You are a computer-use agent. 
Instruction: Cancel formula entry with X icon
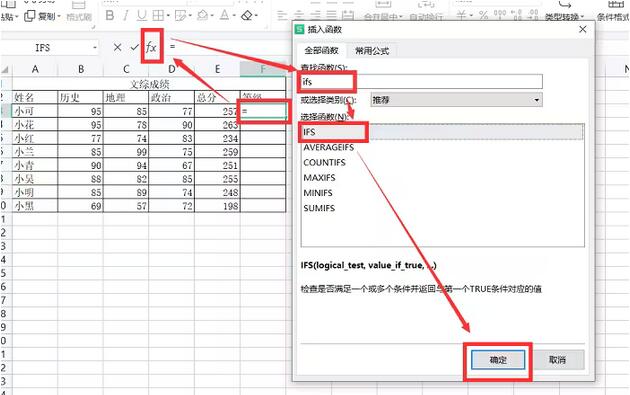tap(117, 47)
